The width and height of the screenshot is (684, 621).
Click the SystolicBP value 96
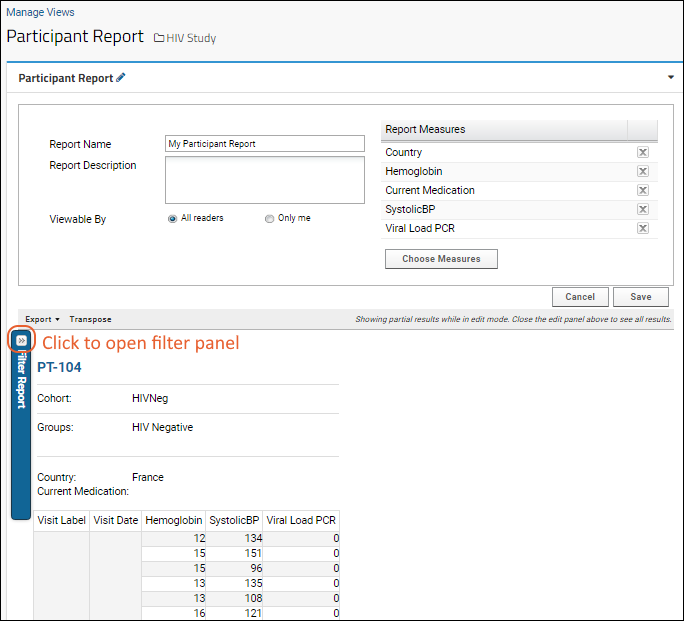coord(256,568)
